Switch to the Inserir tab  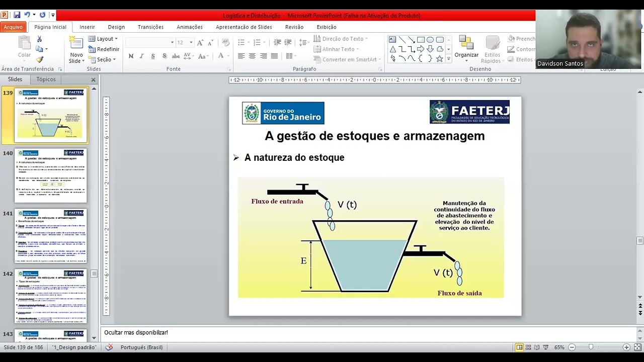tap(87, 27)
